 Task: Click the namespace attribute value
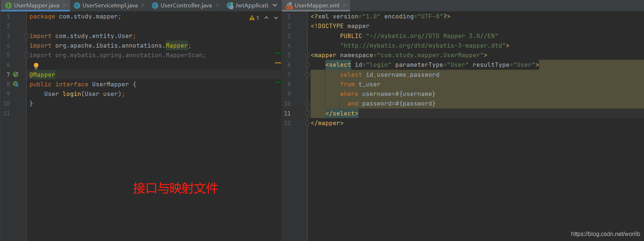tap(430, 55)
